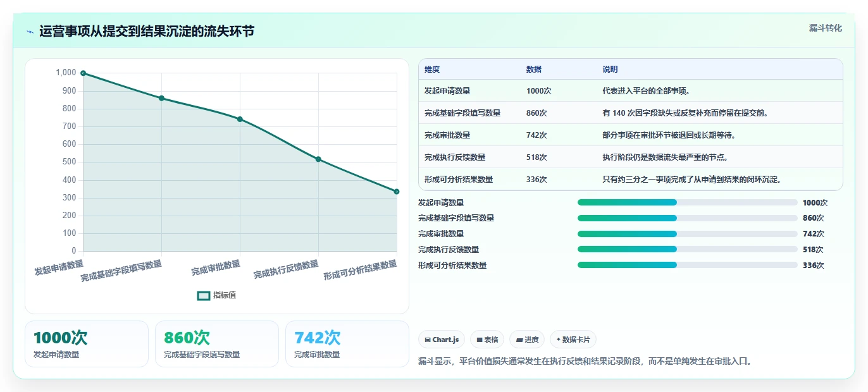
Task: Click the chart x-axis label 发起申请数量
Action: click(x=59, y=267)
